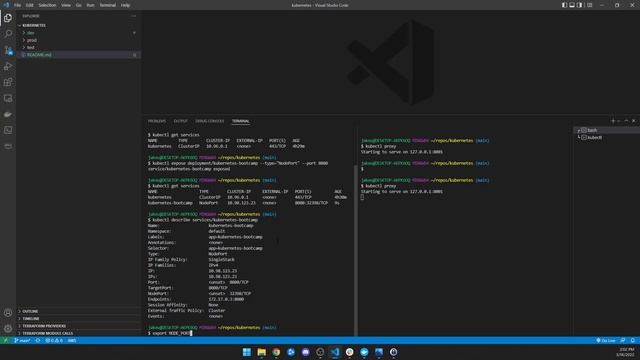Open the File menu
This screenshot has height=360, width=640.
(18, 5)
